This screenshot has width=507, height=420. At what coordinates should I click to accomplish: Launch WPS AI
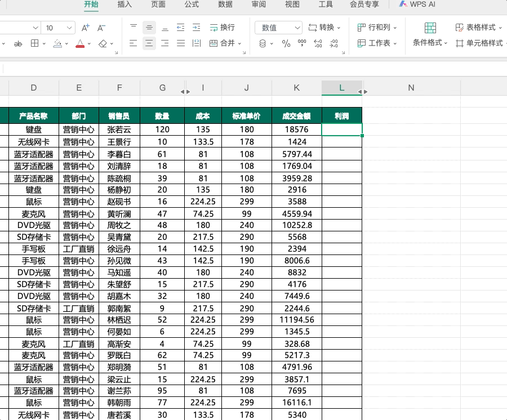417,4
